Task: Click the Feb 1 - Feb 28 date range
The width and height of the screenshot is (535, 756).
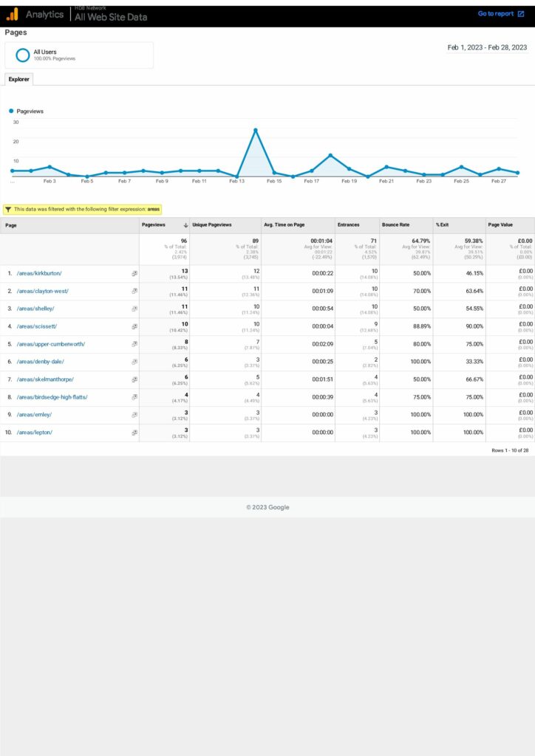Action: 487,47
